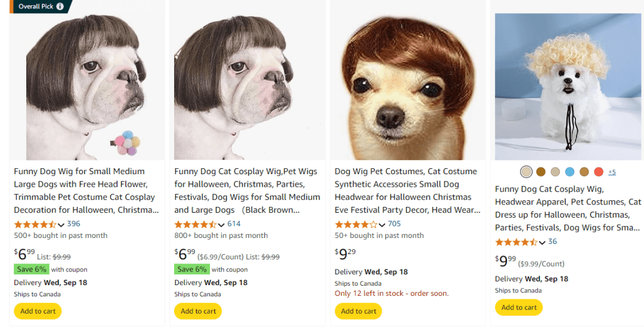Show the +5 more color options
Viewport: 644px width, 328px height.
(x=612, y=172)
